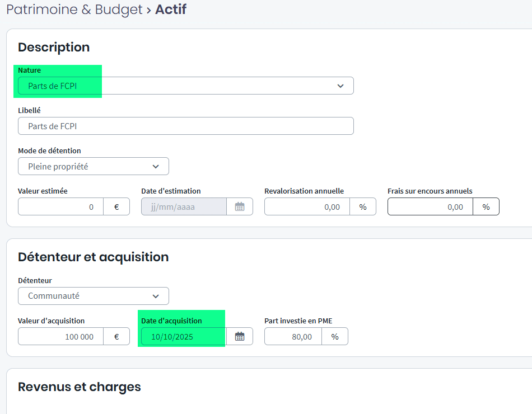
Task: Click the Actif breadcrumb item
Action: tap(171, 10)
